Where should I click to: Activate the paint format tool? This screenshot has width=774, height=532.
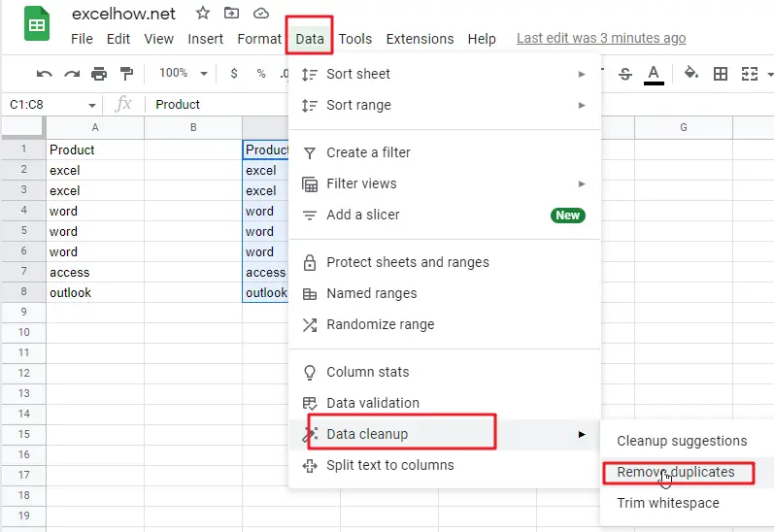coord(127,74)
